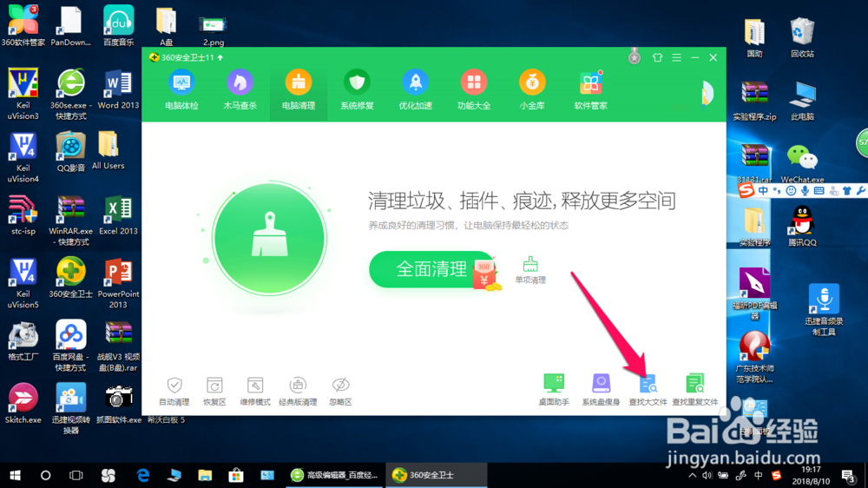Open 经典版清理

pos(298,392)
